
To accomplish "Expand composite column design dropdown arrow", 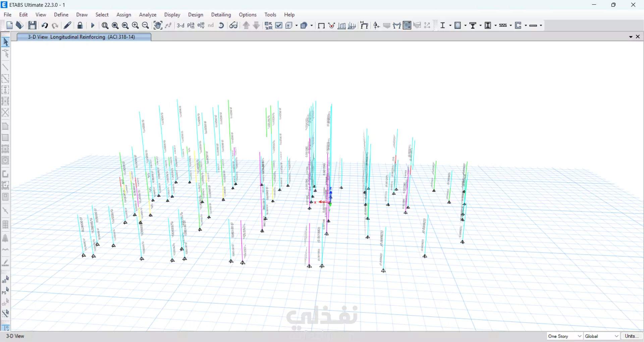I will coord(495,25).
